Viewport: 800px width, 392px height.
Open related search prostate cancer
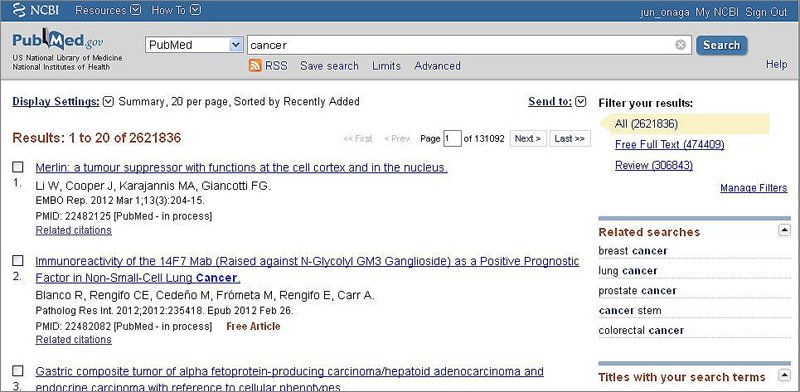[637, 290]
